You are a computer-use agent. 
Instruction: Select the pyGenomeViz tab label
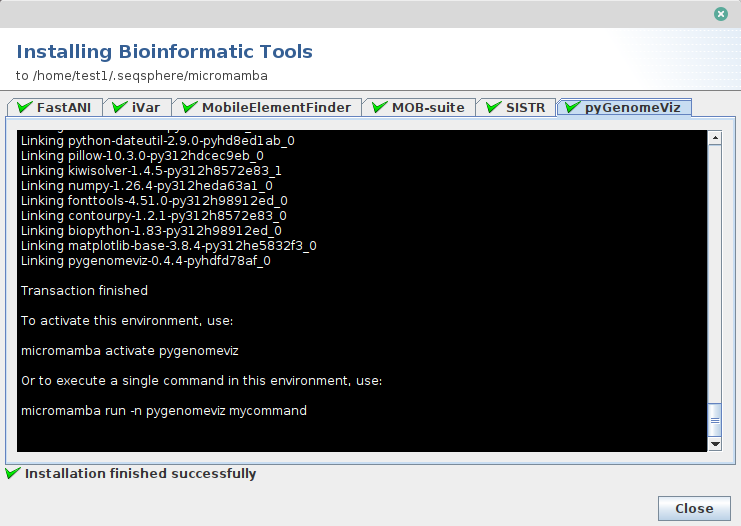coord(633,107)
